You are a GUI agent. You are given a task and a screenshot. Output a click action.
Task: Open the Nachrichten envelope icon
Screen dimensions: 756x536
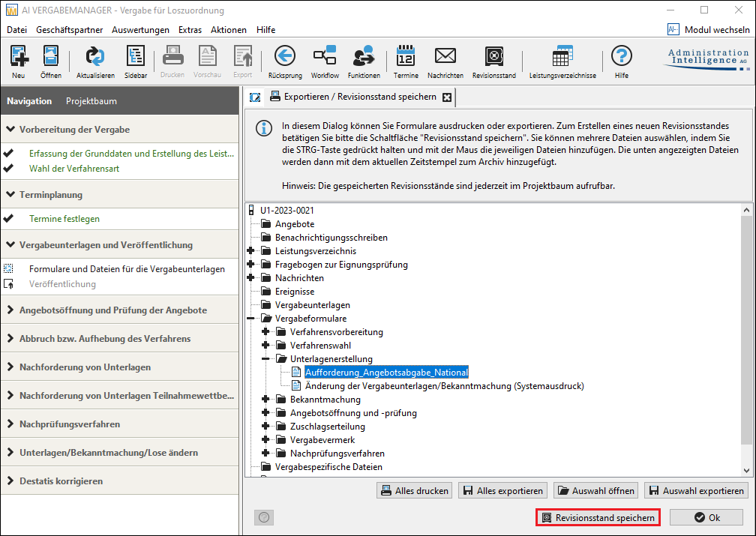(x=445, y=56)
